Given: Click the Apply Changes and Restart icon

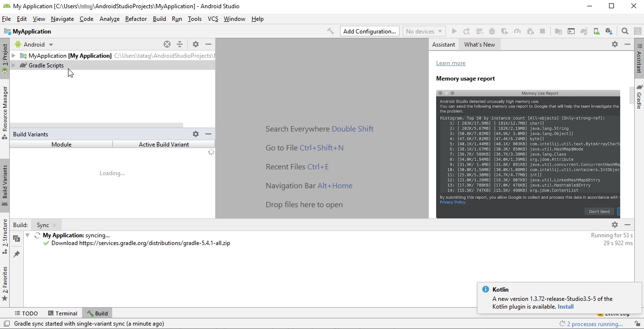Looking at the screenshot, I should coord(467,31).
